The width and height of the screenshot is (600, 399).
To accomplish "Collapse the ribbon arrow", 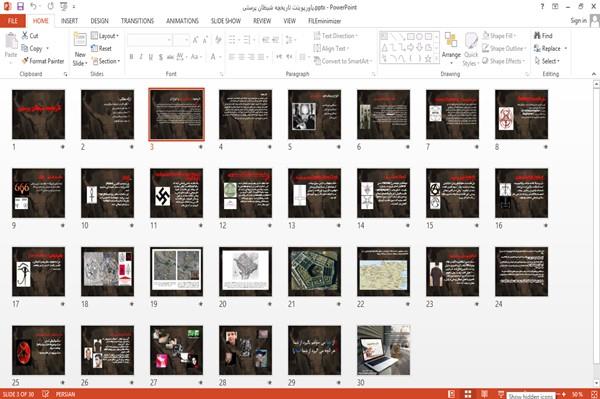I will 593,74.
